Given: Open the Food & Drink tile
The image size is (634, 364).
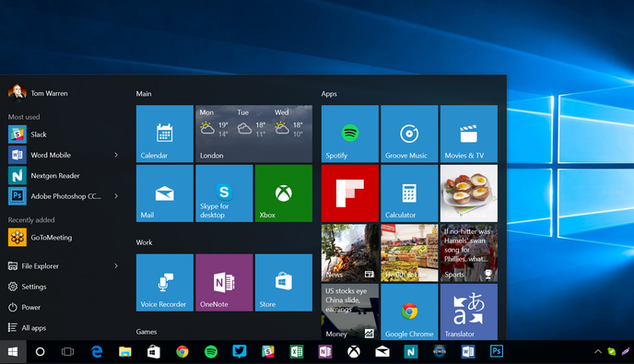Looking at the screenshot, I should point(469,194).
